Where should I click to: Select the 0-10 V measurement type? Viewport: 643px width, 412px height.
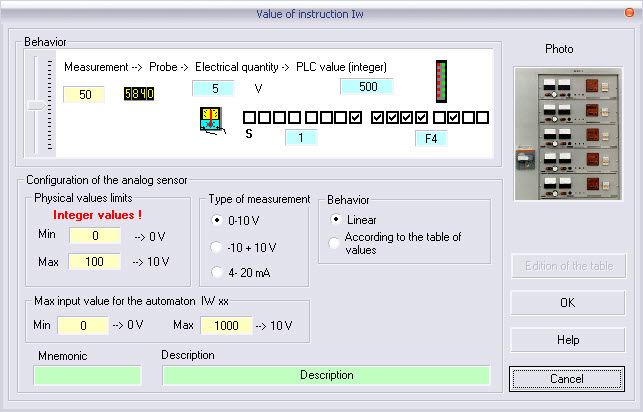pos(217,220)
